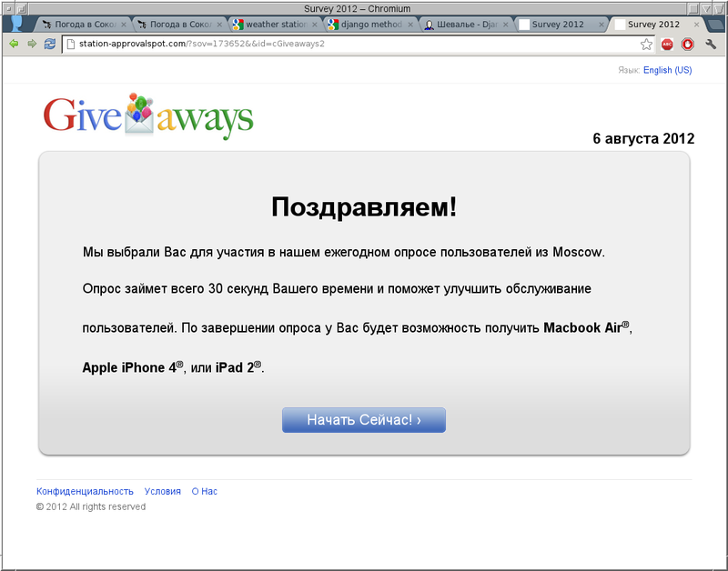Click the green forward navigation arrow
728x571 pixels.
pyautogui.click(x=34, y=43)
